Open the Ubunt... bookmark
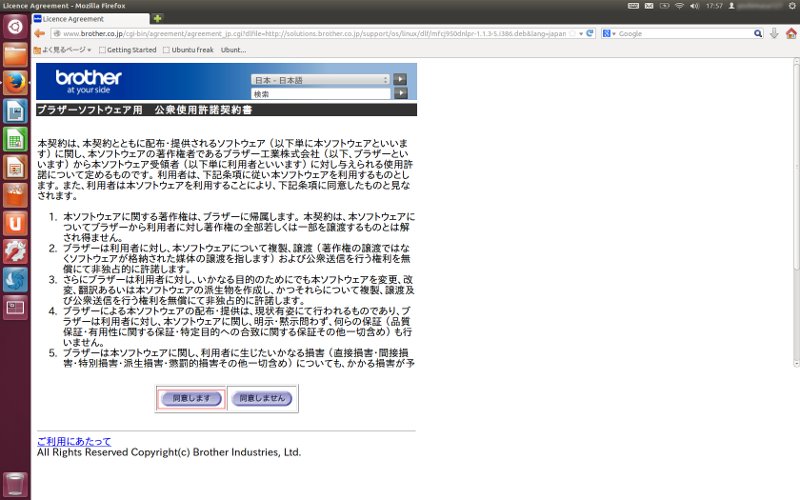Screen dimensions: 800x500 click(233, 50)
